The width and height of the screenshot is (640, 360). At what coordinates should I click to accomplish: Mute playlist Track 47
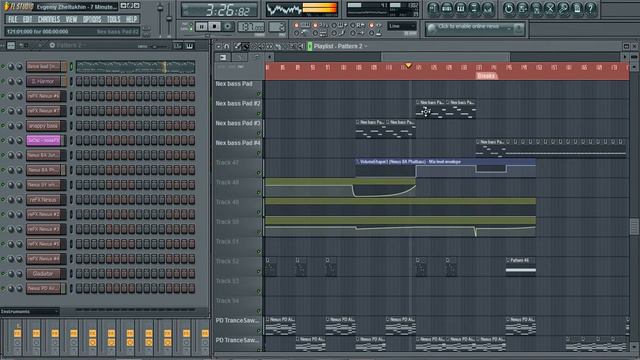pyautogui.click(x=258, y=173)
